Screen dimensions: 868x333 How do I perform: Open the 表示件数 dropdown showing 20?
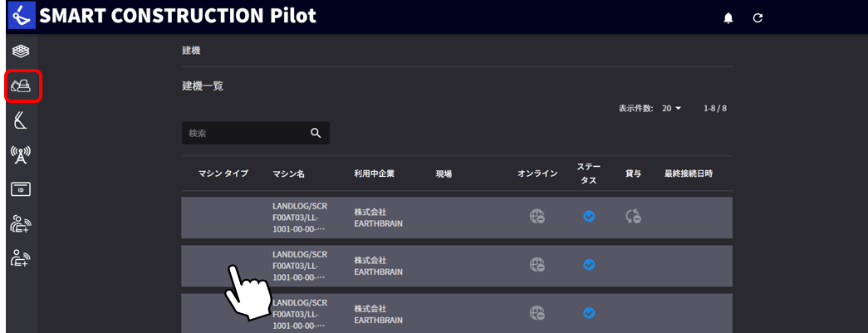tap(671, 109)
